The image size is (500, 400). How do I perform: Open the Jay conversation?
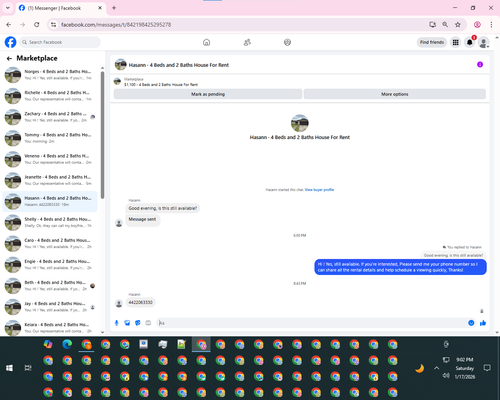50,307
